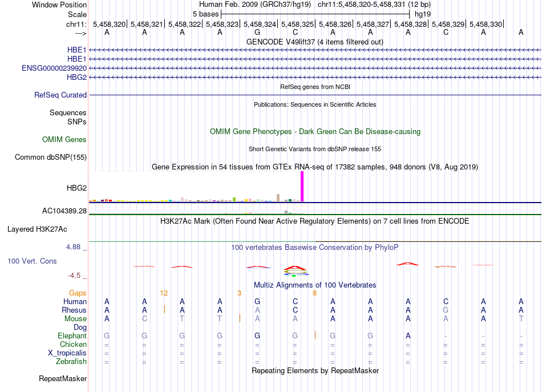Select the Zebrafish alignment row label

coord(71,362)
